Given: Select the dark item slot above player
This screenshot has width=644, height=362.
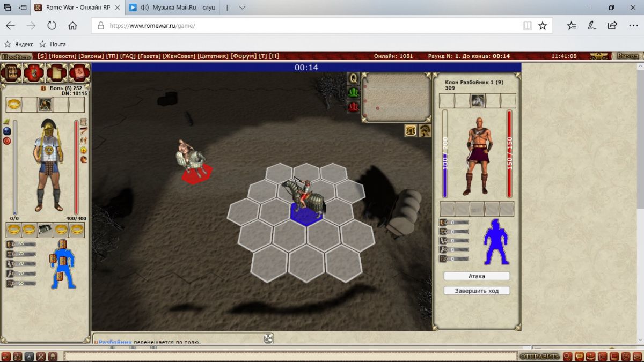Looking at the screenshot, I should coord(45,105).
